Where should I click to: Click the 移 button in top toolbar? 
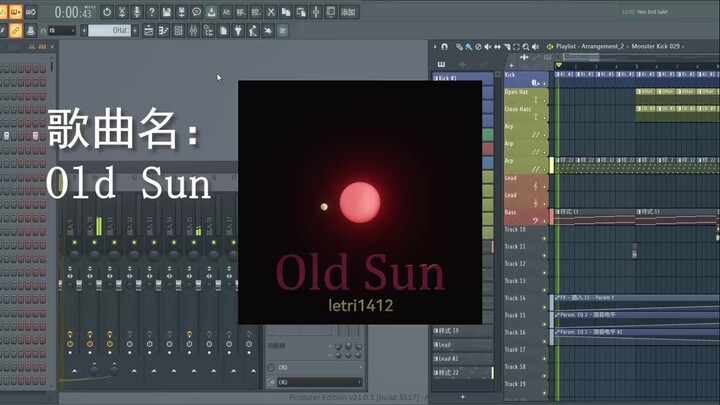click(241, 12)
